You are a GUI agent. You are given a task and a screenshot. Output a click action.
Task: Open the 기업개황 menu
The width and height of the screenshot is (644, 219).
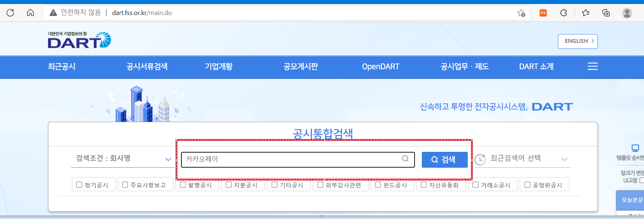point(219,66)
